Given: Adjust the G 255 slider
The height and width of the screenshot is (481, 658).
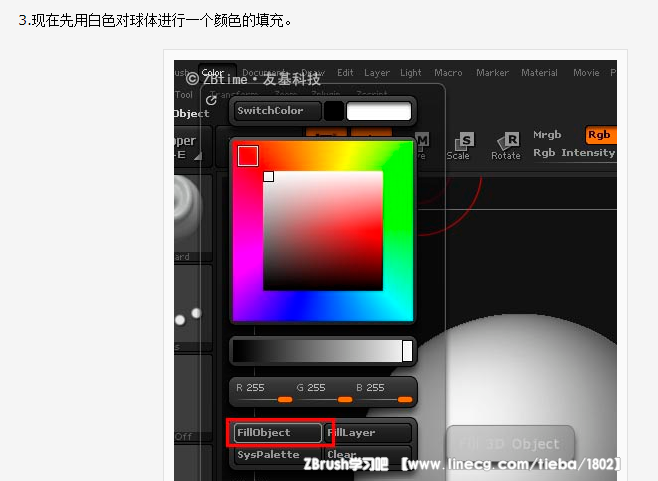Looking at the screenshot, I should click(324, 393).
